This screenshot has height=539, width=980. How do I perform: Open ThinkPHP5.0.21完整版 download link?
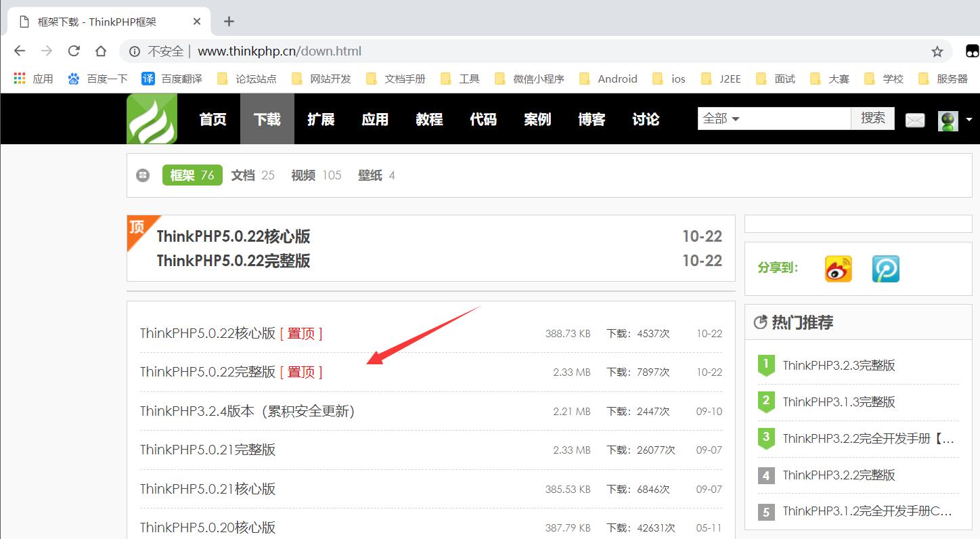click(208, 450)
